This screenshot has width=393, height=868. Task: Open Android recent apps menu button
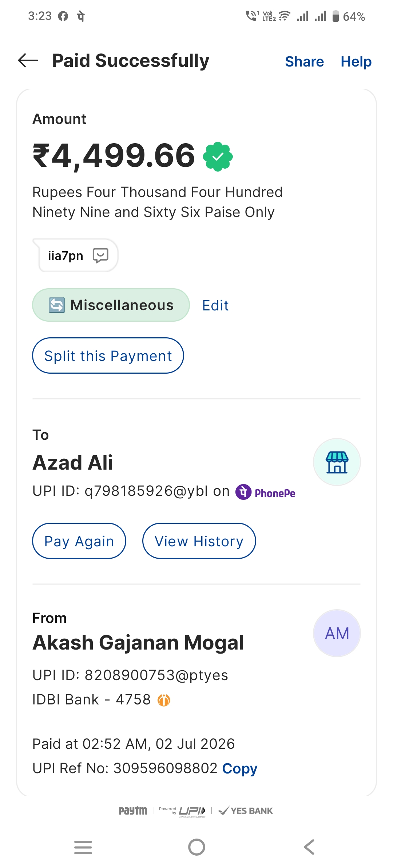pos(83,847)
